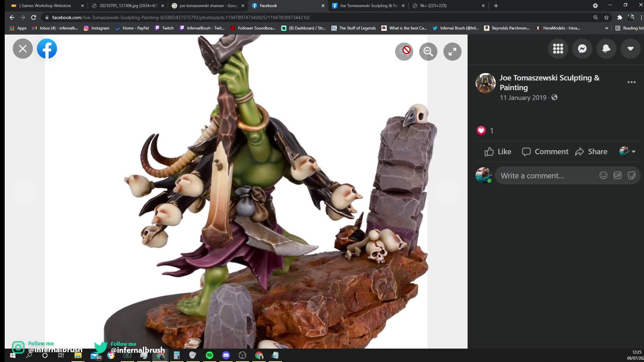Add a GIF to comment
The image size is (644, 362).
coord(618,175)
